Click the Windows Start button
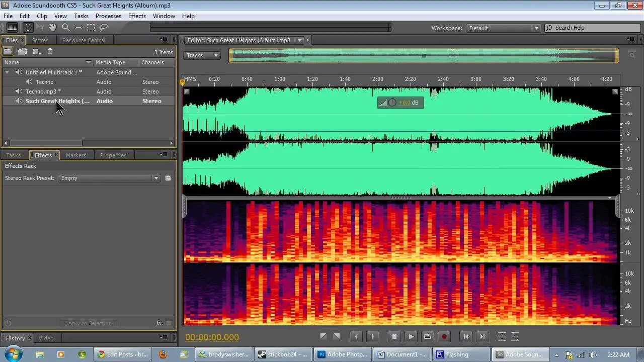This screenshot has height=362, width=644. tap(14, 354)
